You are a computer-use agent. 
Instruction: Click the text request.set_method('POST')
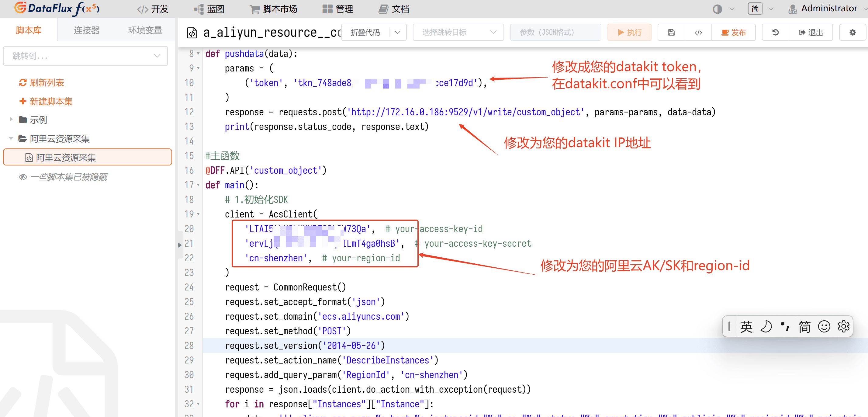288,331
